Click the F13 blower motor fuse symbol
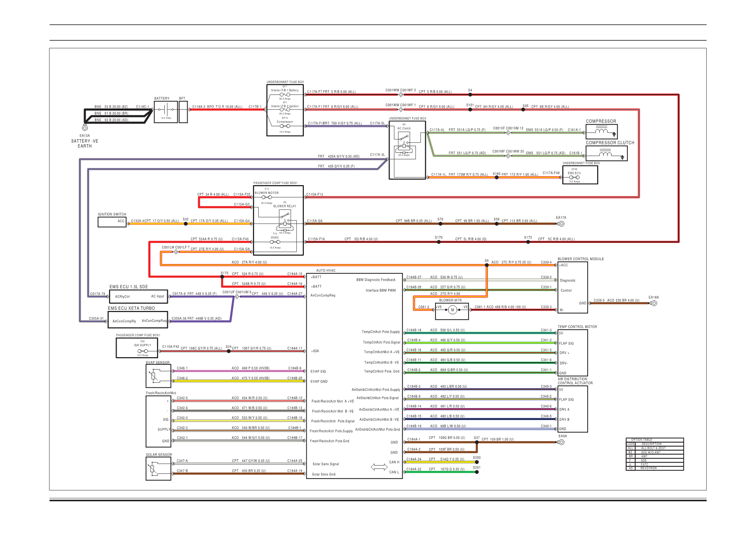This screenshot has width=756, height=535. [266, 197]
